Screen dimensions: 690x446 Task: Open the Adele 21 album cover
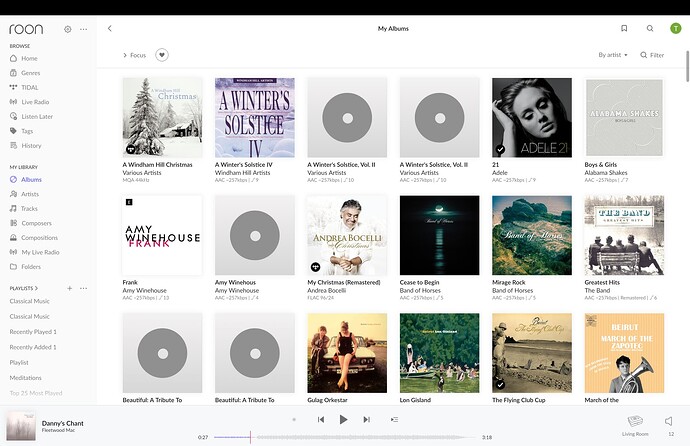(x=532, y=117)
